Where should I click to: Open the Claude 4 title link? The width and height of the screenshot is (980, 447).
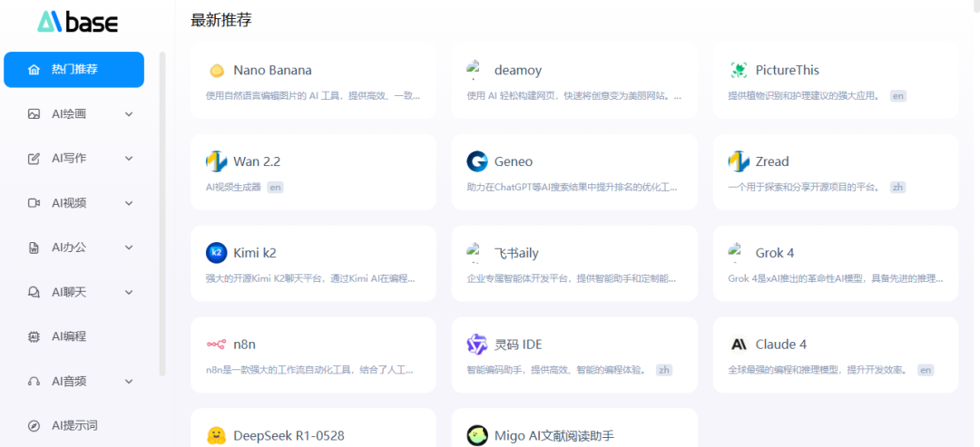780,345
